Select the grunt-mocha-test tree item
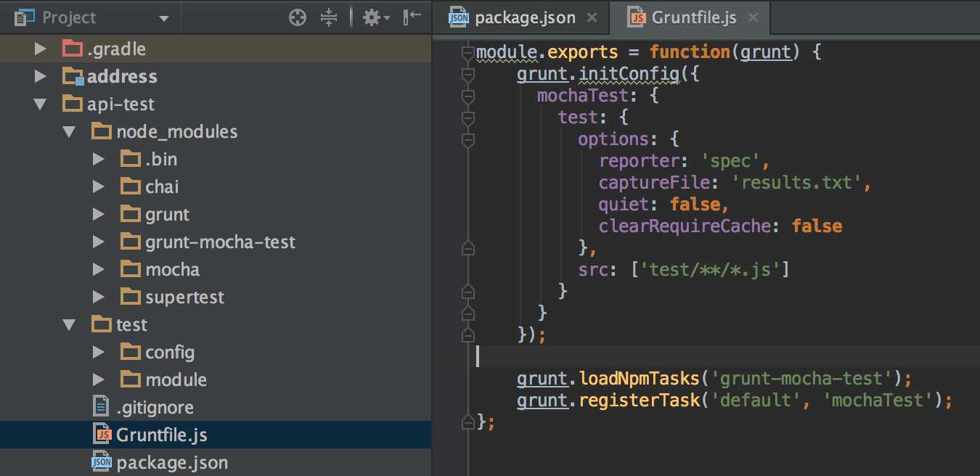Image resolution: width=980 pixels, height=476 pixels. click(x=220, y=242)
